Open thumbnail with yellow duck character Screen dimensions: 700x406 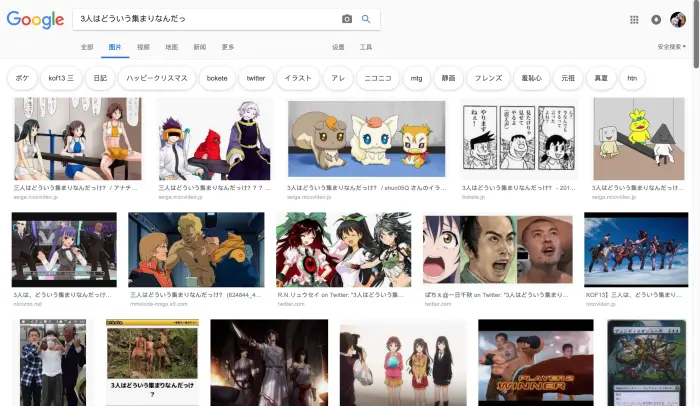tap(639, 139)
